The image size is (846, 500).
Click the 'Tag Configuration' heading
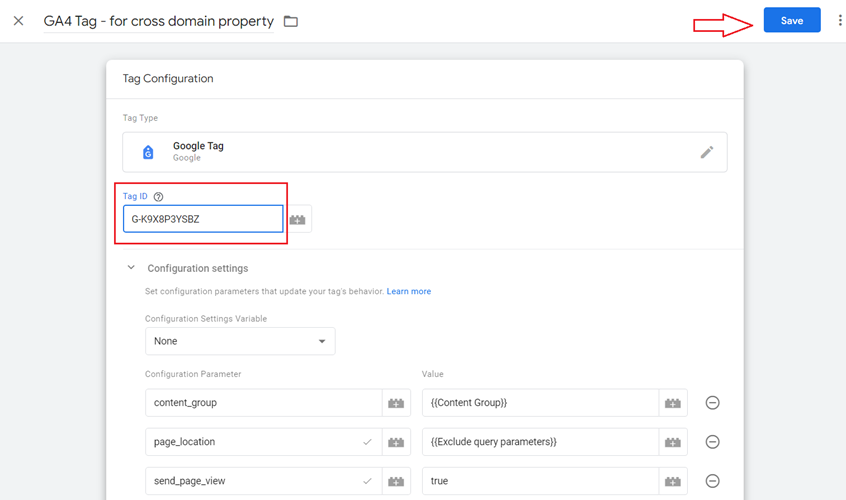tap(168, 79)
